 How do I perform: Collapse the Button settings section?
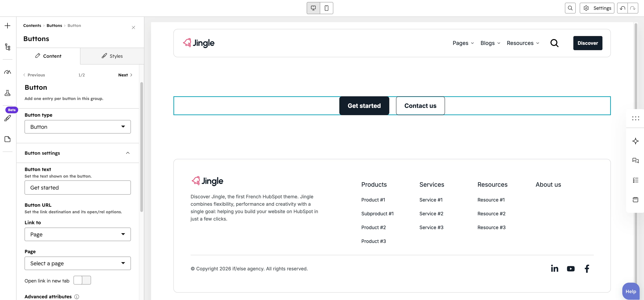pos(128,153)
